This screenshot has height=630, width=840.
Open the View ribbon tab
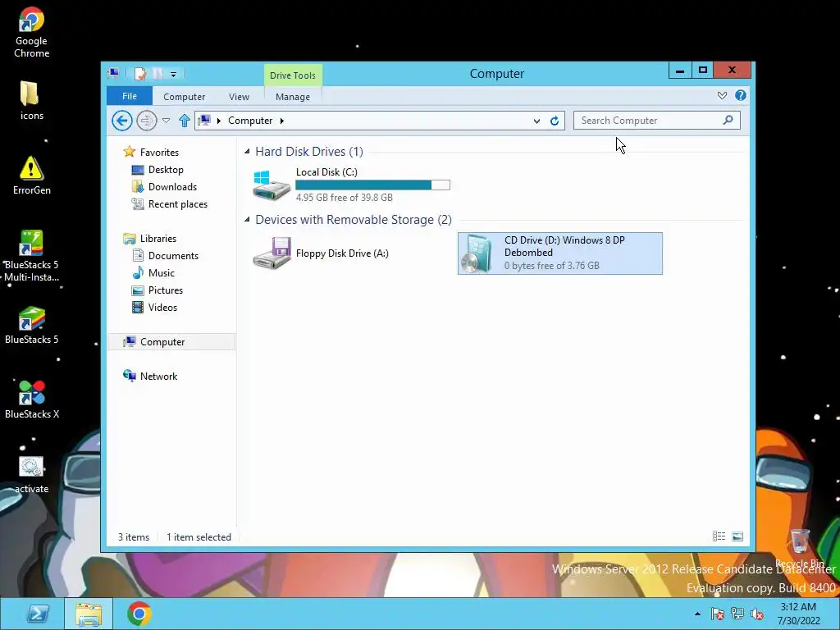[239, 97]
